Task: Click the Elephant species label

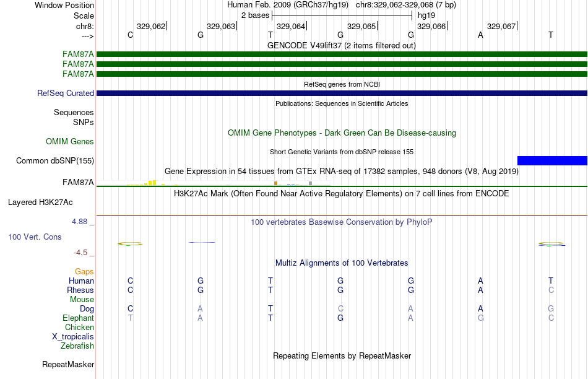Action: pyautogui.click(x=78, y=318)
